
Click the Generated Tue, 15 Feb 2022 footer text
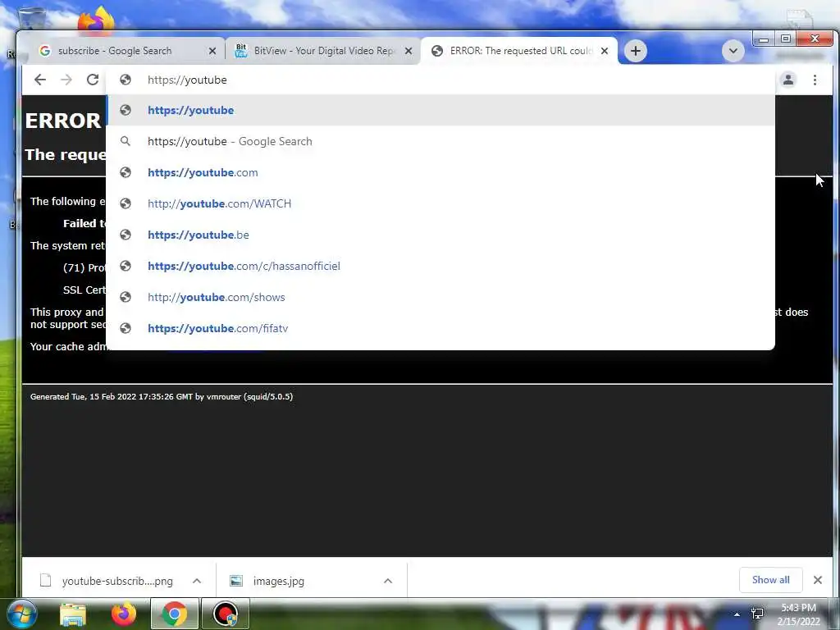coord(162,397)
